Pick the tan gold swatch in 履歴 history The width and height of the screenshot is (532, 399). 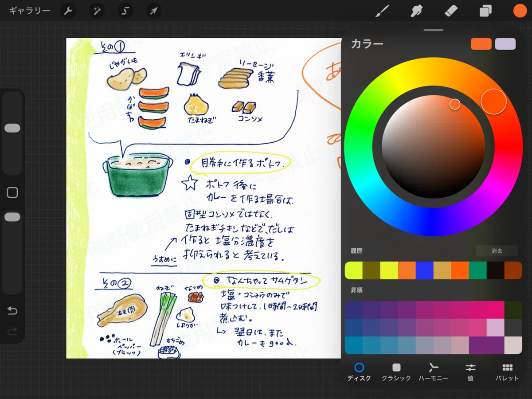tap(442, 270)
